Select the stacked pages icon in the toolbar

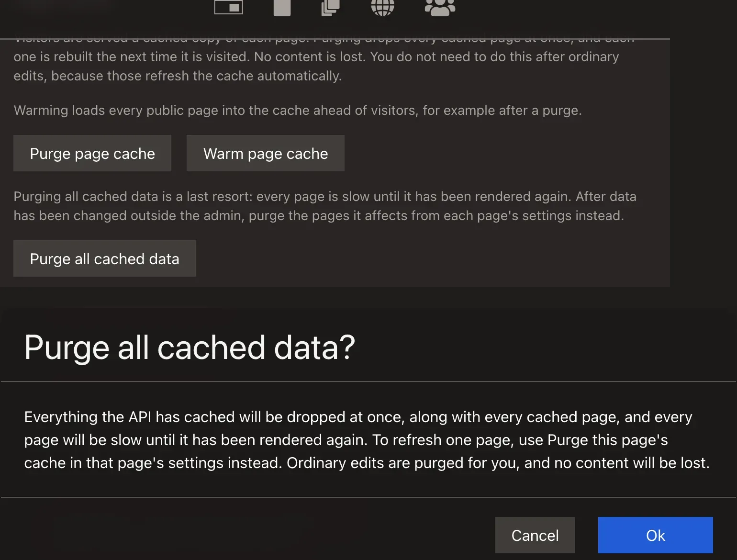coord(330,7)
